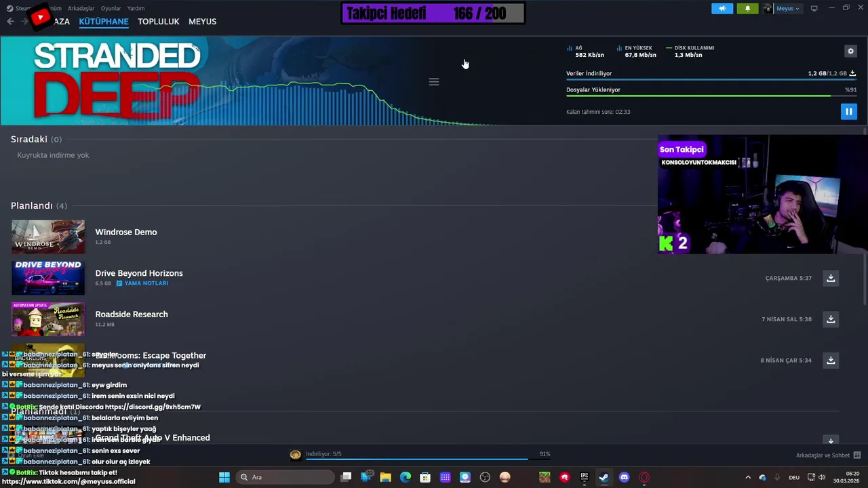Image resolution: width=868 pixels, height=488 pixels.
Task: Click the bottom İndiriliyor 5/5 progress bar
Action: click(428, 459)
